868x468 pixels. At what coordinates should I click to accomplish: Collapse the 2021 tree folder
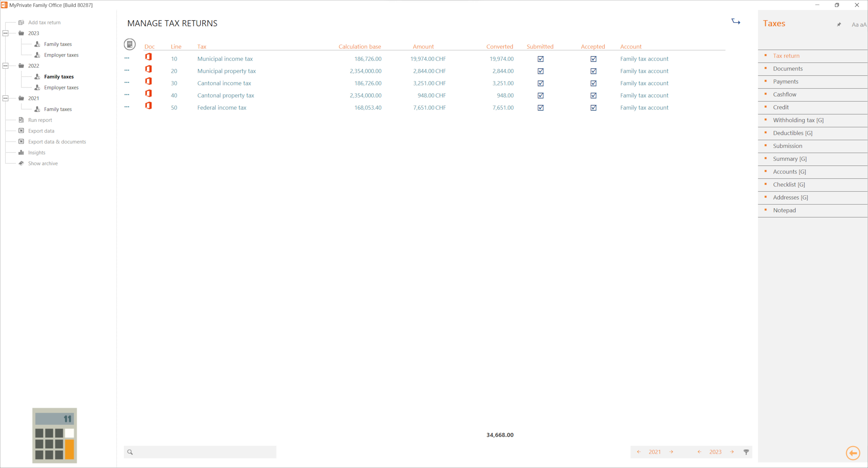pyautogui.click(x=5, y=98)
